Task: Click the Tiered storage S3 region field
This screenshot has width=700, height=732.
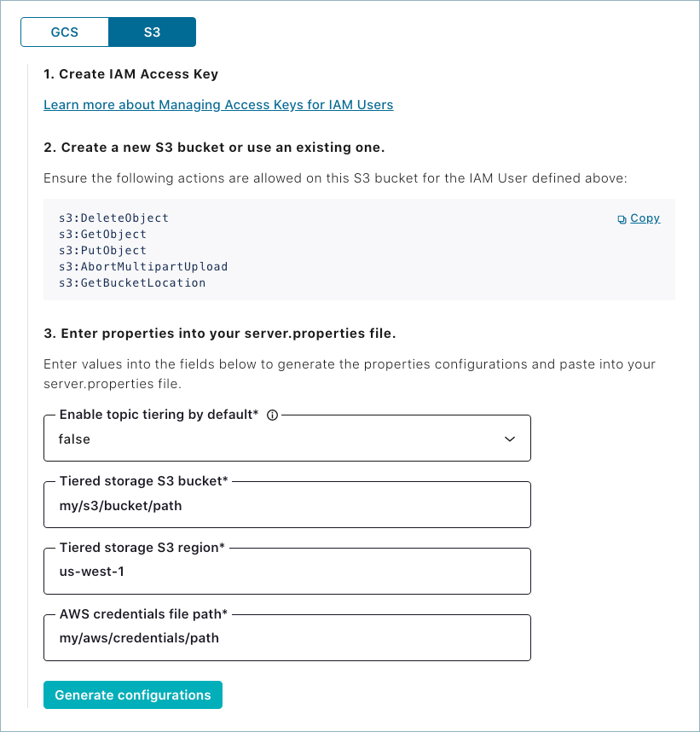Action: pyautogui.click(x=286, y=572)
